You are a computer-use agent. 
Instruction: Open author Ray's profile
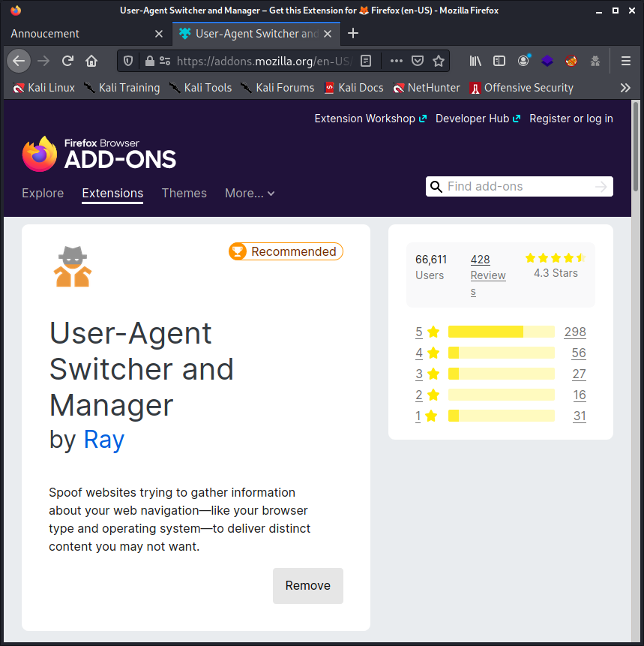pos(103,439)
